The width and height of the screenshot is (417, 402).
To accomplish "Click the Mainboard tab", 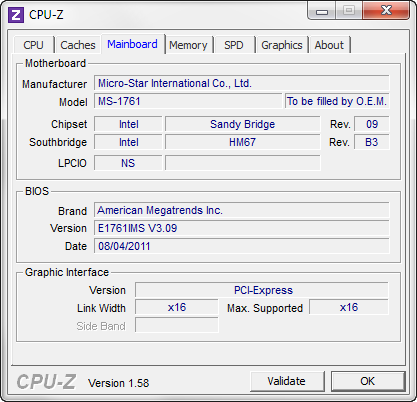I will (132, 44).
